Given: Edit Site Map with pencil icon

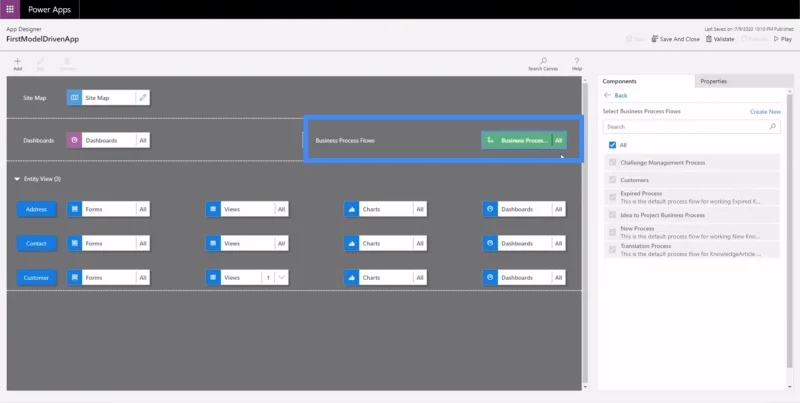Looking at the screenshot, I should 143,97.
